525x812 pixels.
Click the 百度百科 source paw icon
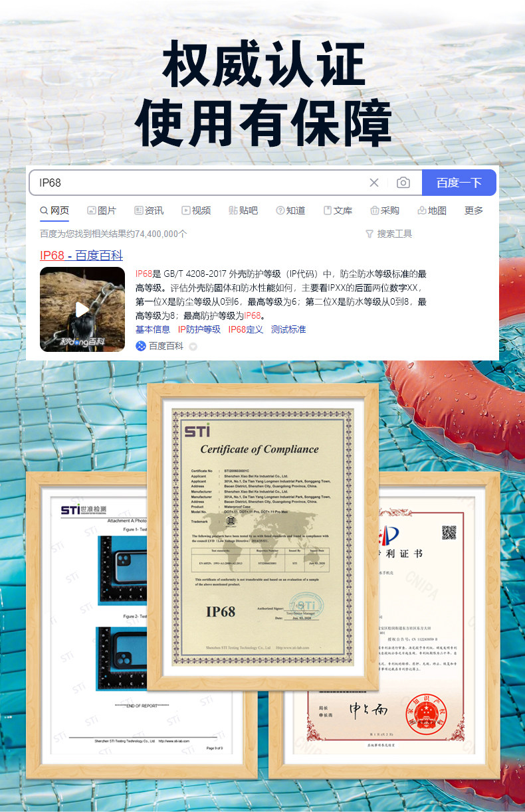(141, 346)
